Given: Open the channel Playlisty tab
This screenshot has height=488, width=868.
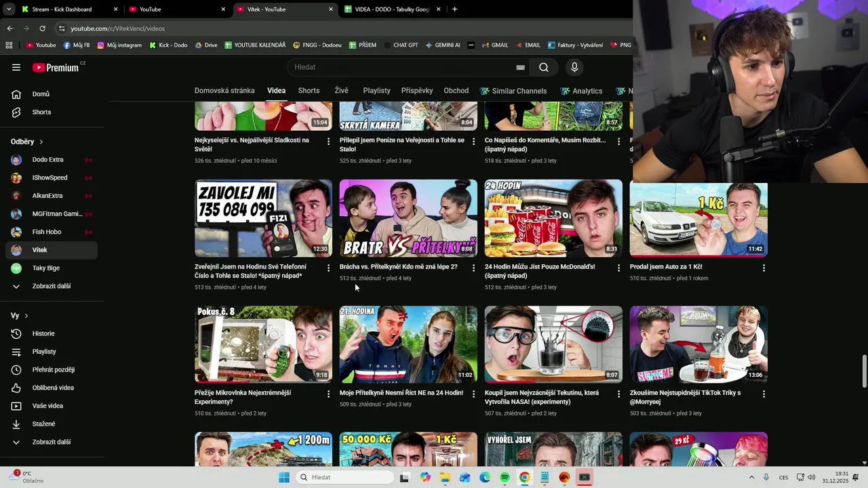Looking at the screenshot, I should point(376,91).
